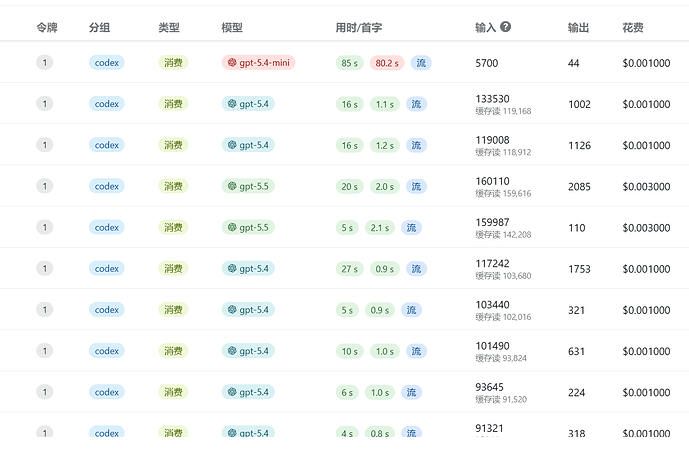Click the help icon beside 输入 header
This screenshot has width=689, height=452.
pyautogui.click(x=506, y=27)
